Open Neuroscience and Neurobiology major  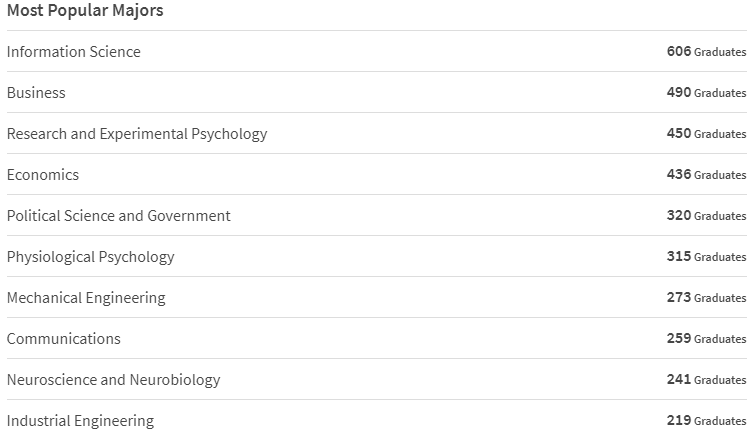[114, 380]
